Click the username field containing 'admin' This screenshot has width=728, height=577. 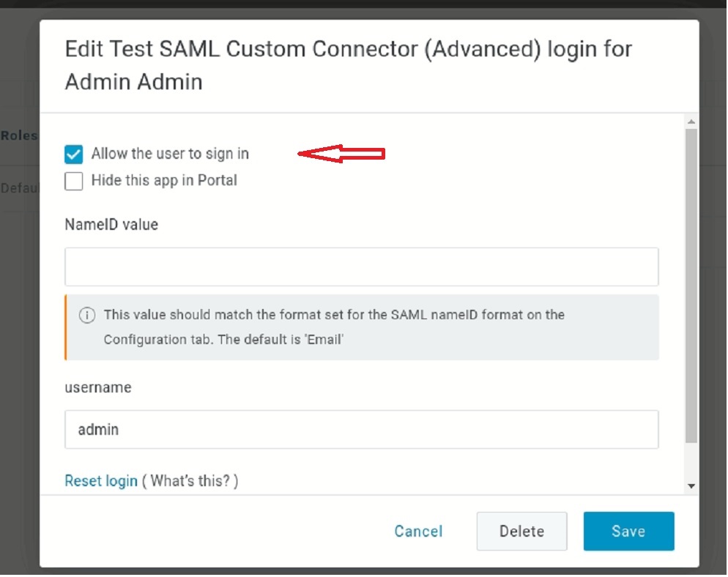[361, 429]
